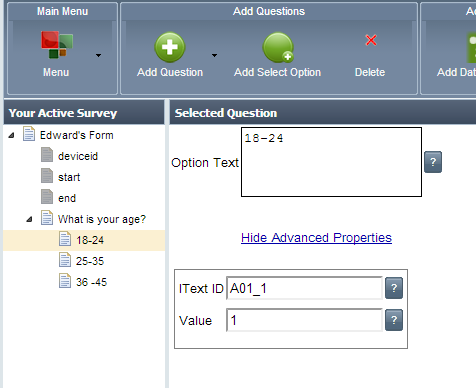Screen dimensions: 476x388
Task: Select the What is your age? question
Action: coord(102,219)
